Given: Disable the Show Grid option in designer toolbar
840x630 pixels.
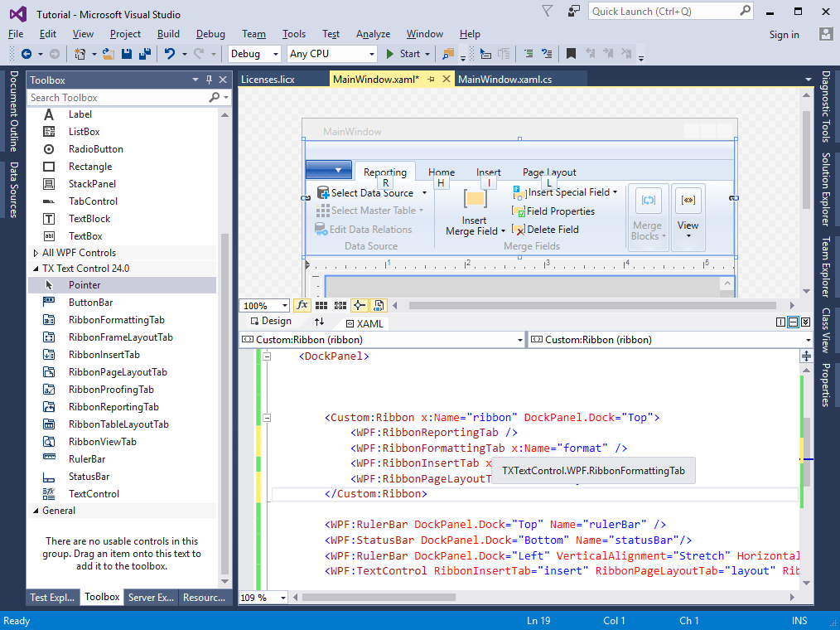Looking at the screenshot, I should (x=322, y=304).
